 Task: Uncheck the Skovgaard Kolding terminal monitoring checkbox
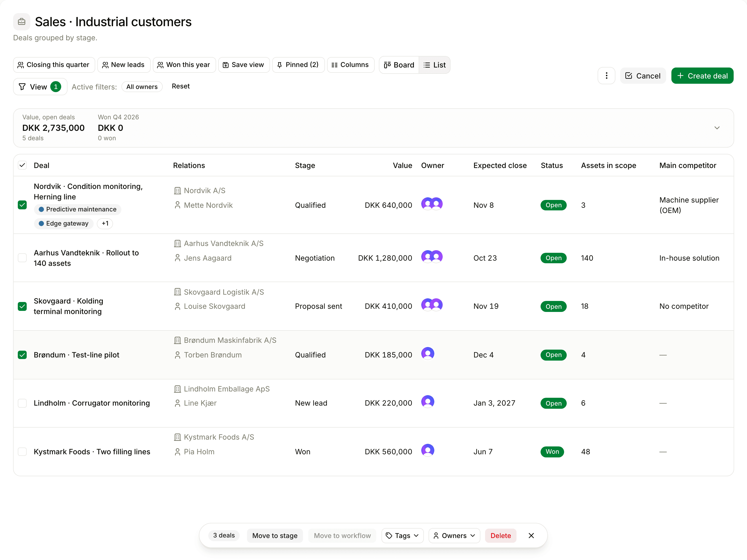click(22, 306)
